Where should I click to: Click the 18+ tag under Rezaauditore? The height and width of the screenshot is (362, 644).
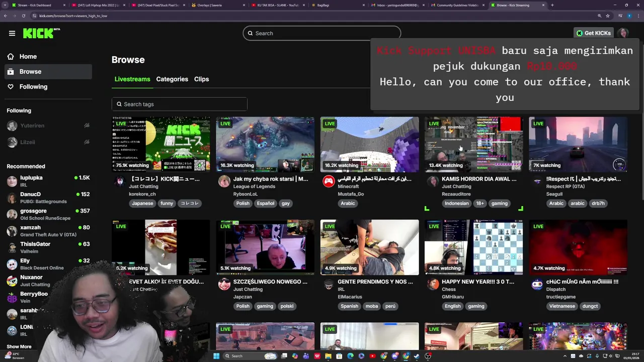click(480, 203)
